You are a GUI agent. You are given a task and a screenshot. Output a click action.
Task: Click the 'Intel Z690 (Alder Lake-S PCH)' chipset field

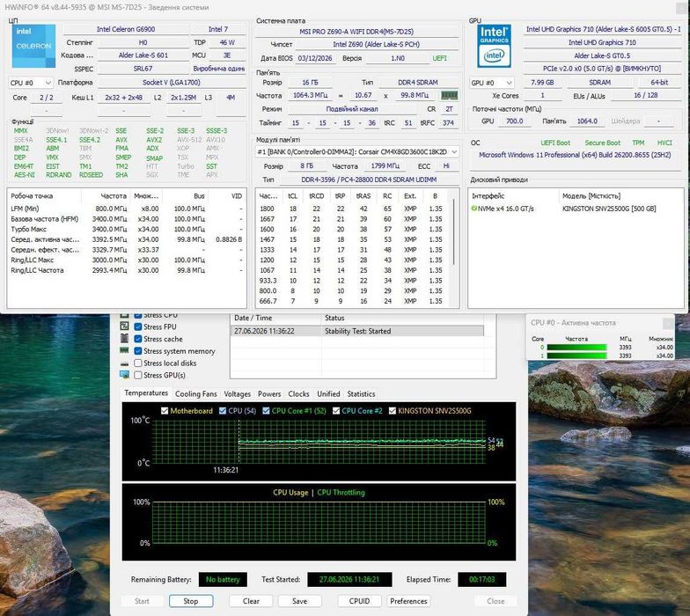point(377,44)
